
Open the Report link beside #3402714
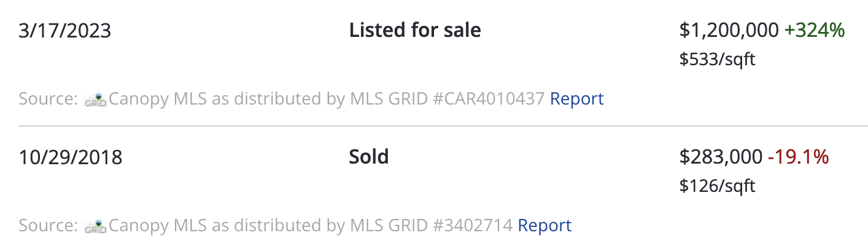pos(544,225)
